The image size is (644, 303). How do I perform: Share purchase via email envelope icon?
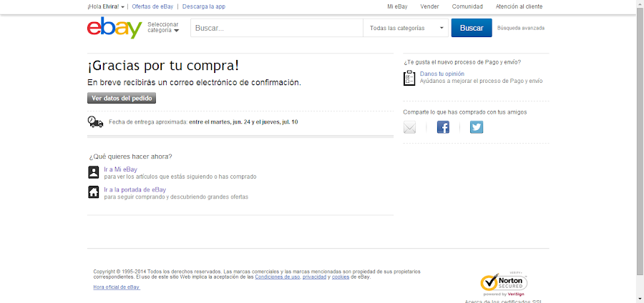click(x=409, y=127)
